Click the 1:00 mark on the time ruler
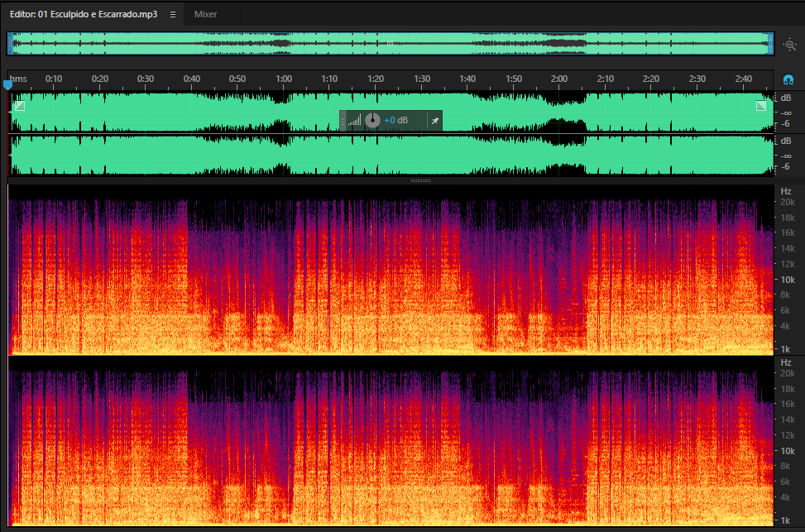Screen dimensions: 805x532 [x=284, y=79]
